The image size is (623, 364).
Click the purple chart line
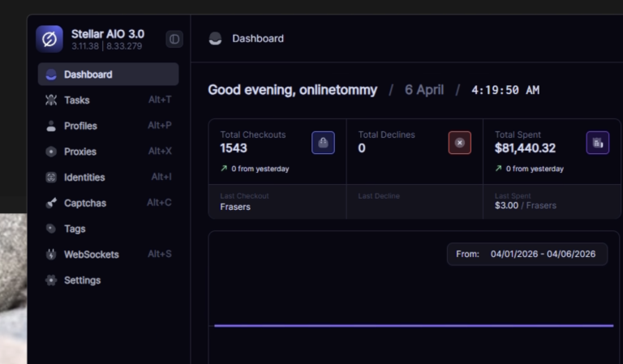[414, 326]
